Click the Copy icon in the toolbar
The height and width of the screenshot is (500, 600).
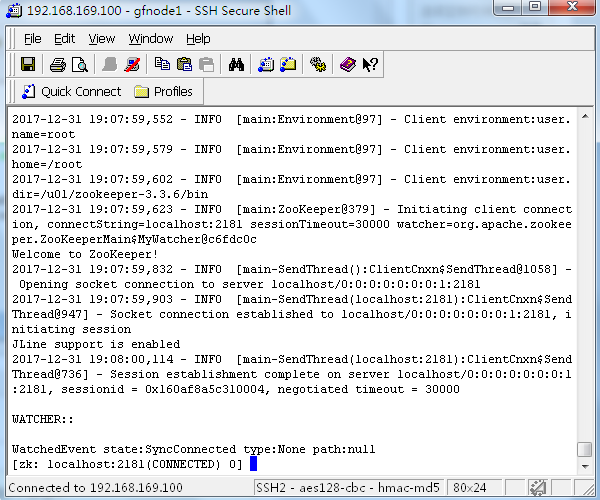[162, 64]
